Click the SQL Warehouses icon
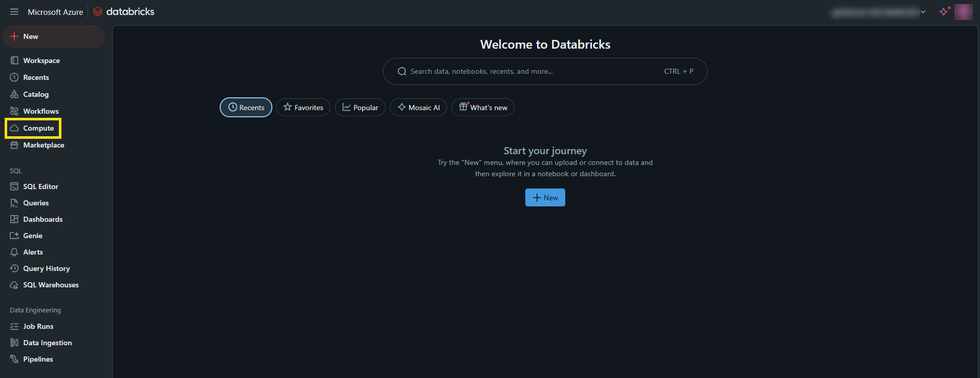 [14, 285]
